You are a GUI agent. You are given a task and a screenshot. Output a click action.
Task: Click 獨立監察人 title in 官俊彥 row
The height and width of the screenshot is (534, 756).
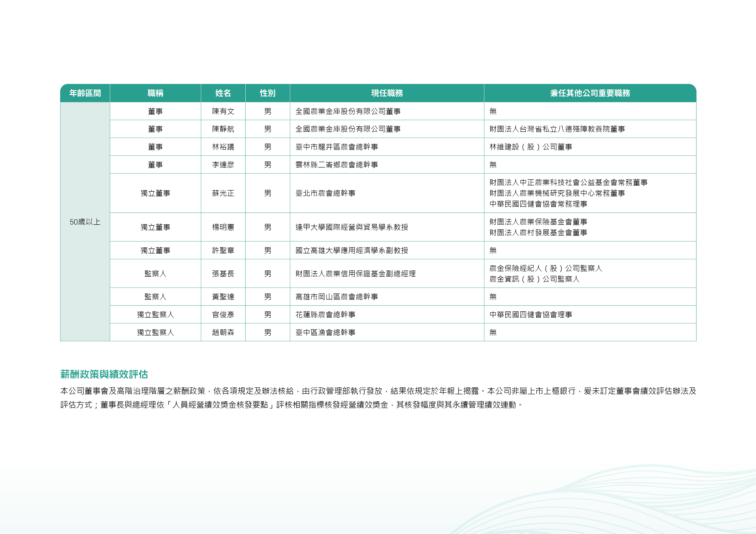pyautogui.click(x=155, y=315)
